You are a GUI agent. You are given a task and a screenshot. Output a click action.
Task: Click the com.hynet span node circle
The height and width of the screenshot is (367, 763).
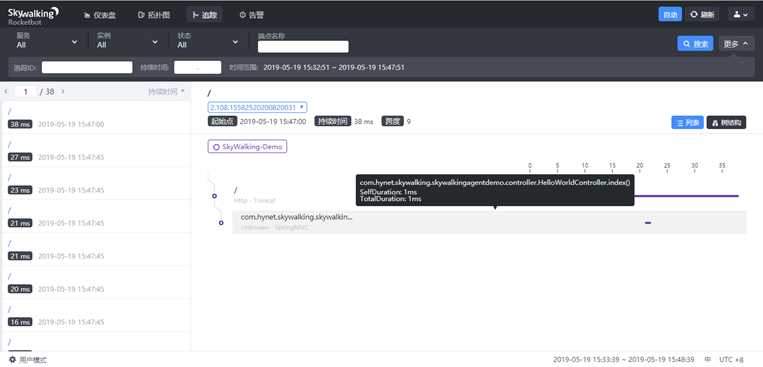[221, 223]
